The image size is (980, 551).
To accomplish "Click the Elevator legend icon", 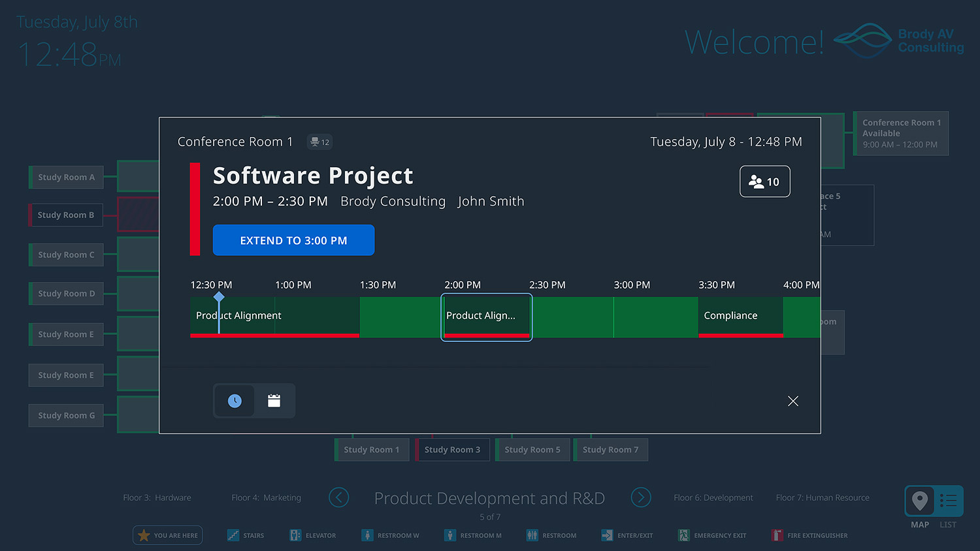I will click(x=295, y=535).
